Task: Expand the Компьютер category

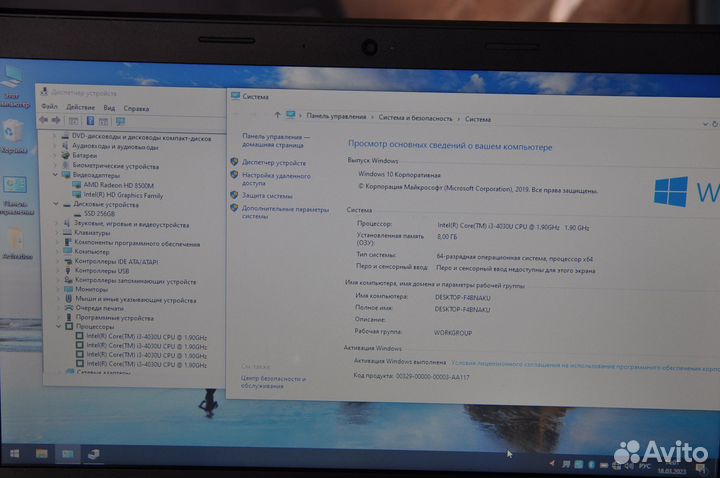Action: click(x=57, y=252)
